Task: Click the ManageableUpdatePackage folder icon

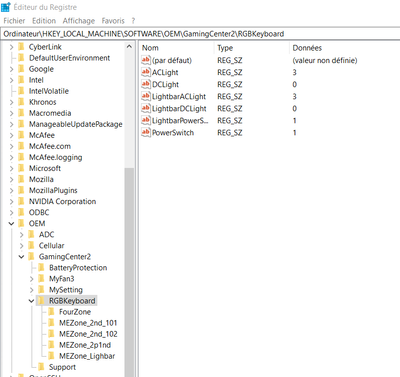Action: (x=21, y=124)
